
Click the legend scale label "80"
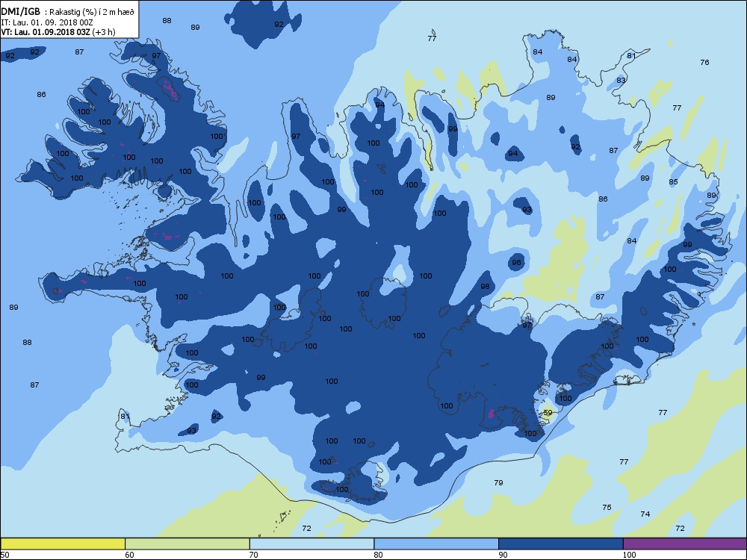(x=378, y=555)
